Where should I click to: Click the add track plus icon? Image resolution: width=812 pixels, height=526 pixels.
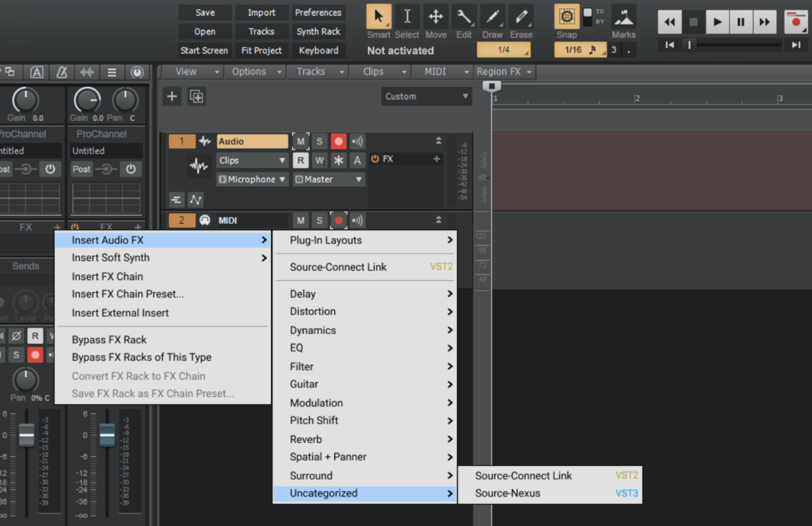(172, 96)
